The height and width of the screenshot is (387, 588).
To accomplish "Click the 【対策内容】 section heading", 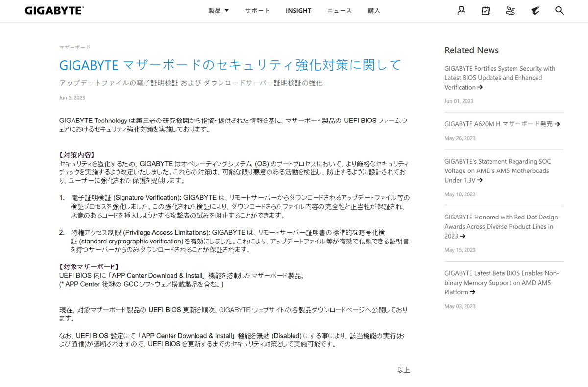I will pyautogui.click(x=76, y=155).
